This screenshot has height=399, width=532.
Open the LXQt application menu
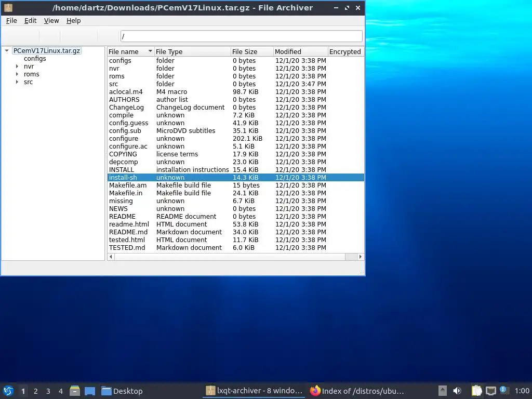tap(8, 391)
